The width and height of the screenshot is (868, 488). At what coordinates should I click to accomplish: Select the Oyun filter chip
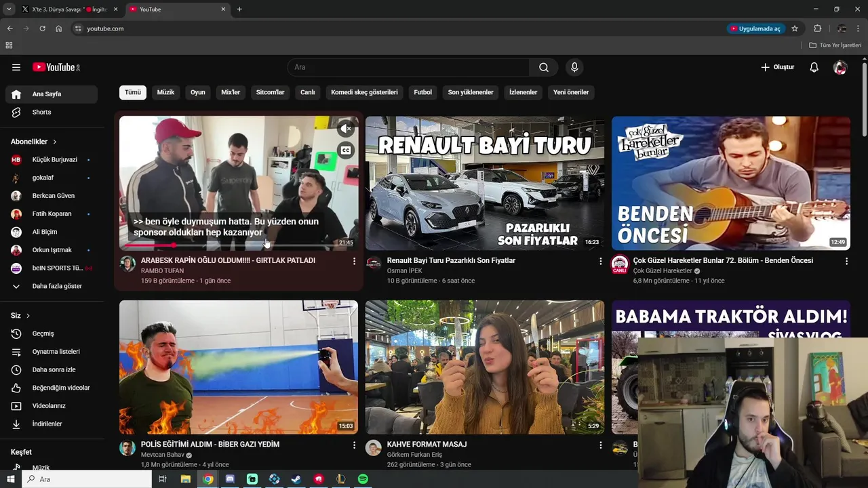click(x=198, y=92)
